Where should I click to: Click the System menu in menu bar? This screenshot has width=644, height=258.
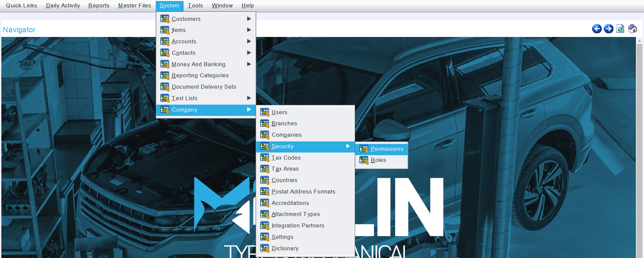pos(169,6)
